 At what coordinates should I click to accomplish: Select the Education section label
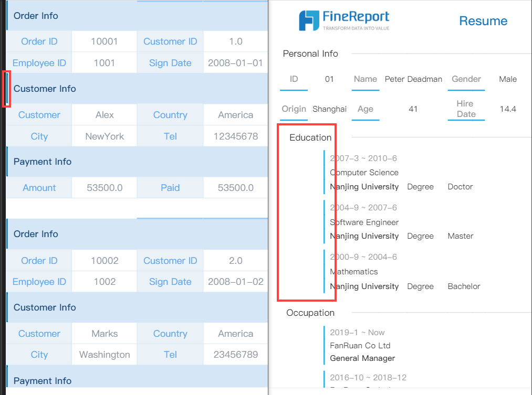point(310,137)
